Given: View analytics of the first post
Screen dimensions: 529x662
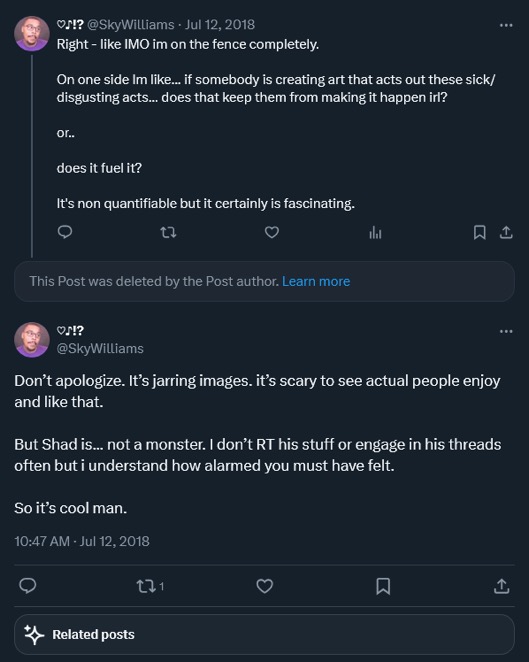Looking at the screenshot, I should pos(375,232).
